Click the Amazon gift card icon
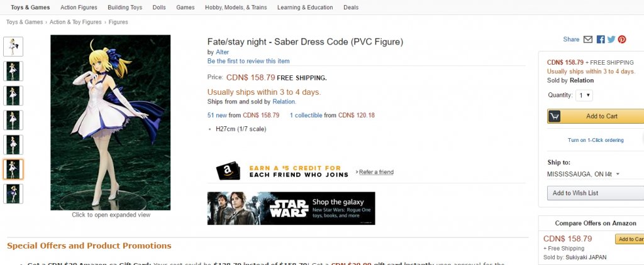The width and height of the screenshot is (644, 265). tap(228, 171)
